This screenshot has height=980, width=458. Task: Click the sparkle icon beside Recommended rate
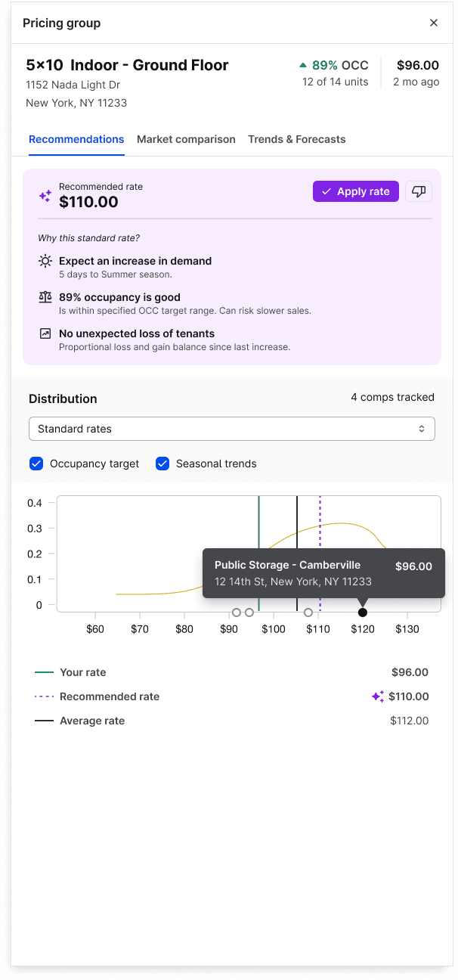pyautogui.click(x=45, y=196)
